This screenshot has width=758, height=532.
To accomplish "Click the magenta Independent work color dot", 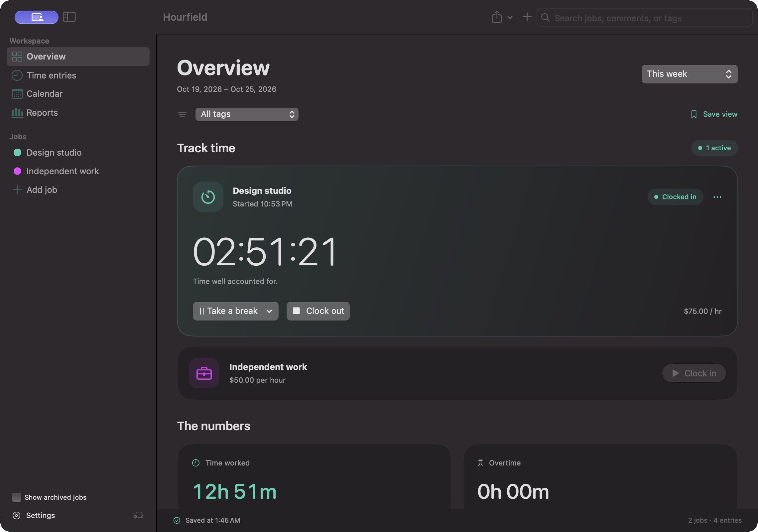I will 17,171.
